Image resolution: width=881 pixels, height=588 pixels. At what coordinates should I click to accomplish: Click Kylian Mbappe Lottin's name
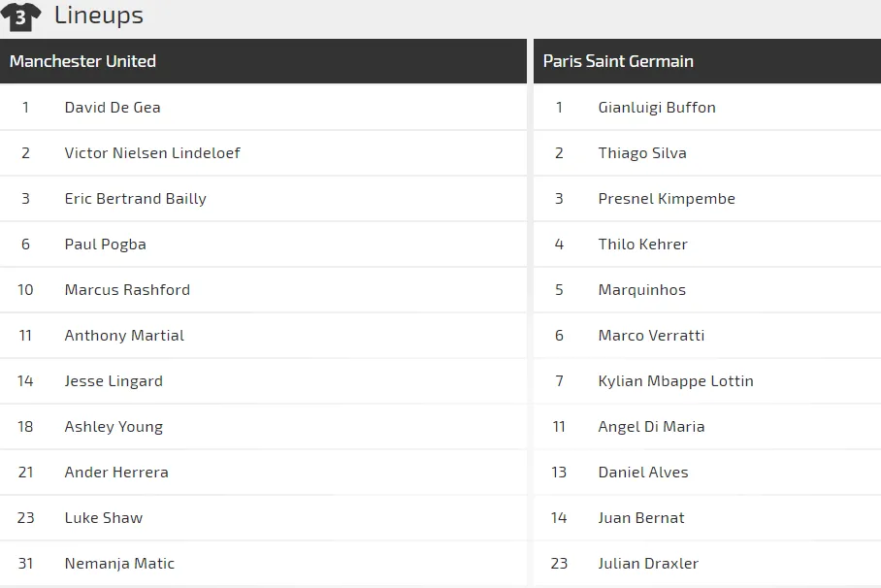tap(675, 381)
